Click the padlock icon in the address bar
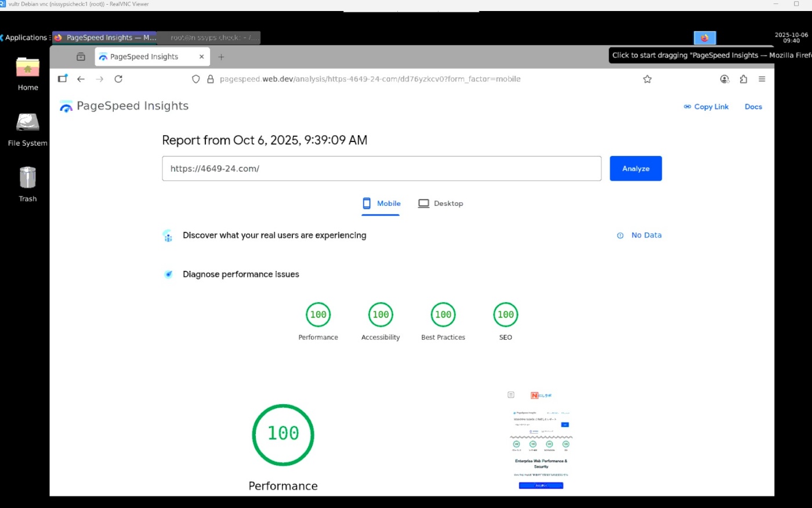812x508 pixels. pos(210,79)
